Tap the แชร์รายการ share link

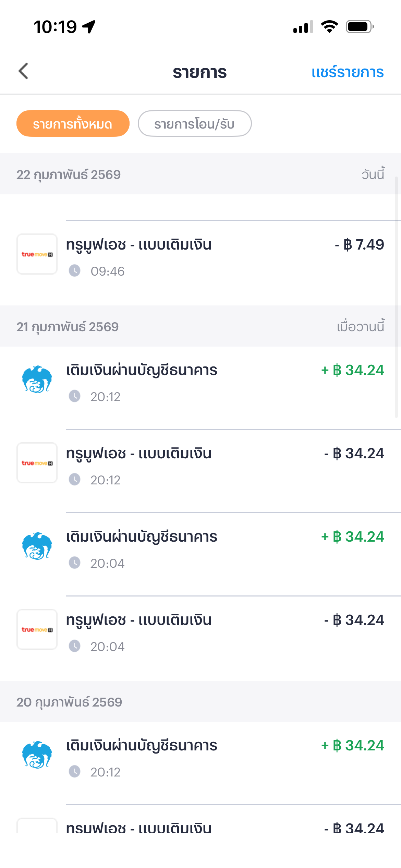click(347, 72)
